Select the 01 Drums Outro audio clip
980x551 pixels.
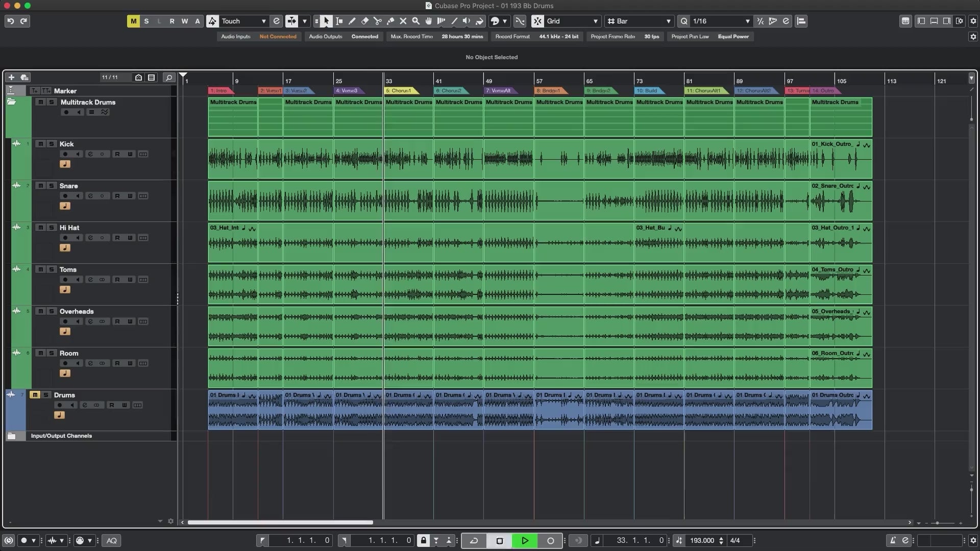[841, 410]
